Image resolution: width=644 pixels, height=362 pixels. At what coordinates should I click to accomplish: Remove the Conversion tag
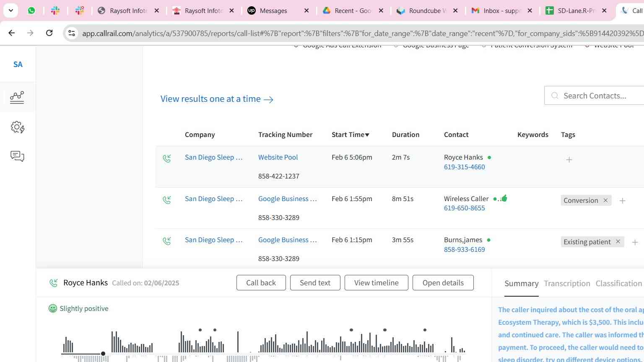click(x=605, y=200)
